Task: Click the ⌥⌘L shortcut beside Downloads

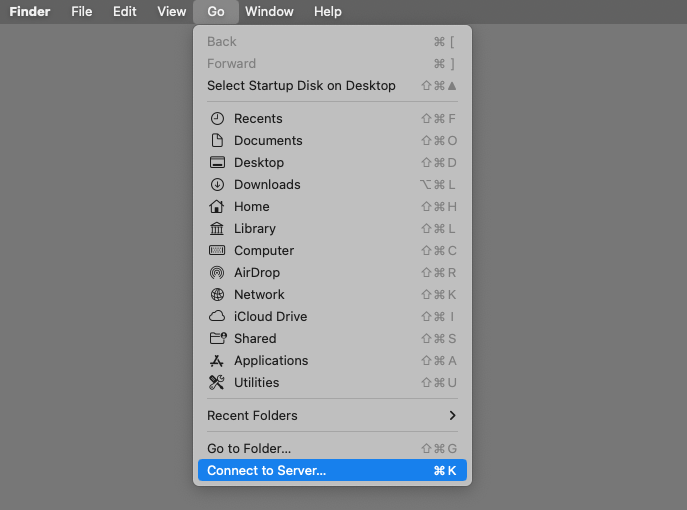Action: (x=438, y=184)
